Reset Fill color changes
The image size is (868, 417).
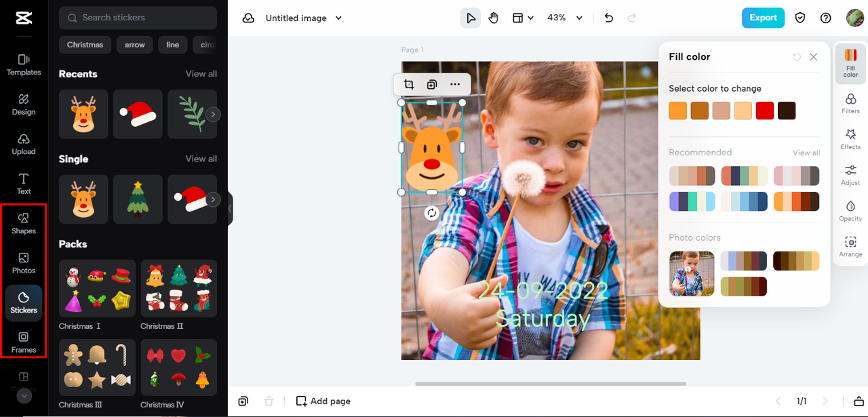pos(797,57)
